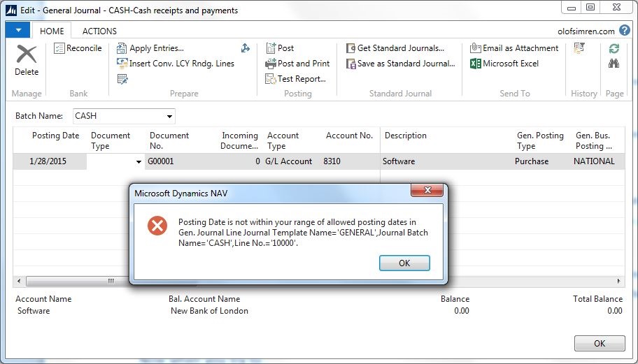The width and height of the screenshot is (638, 364).
Task: Click the Incoming Document column header
Action: 239,140
